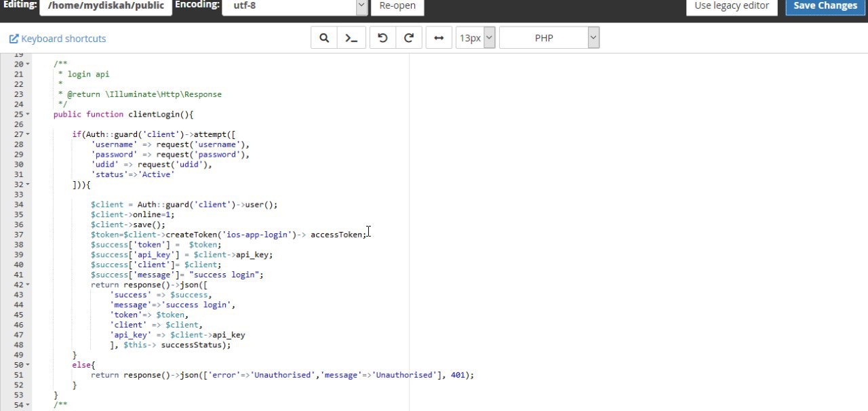Click line number 48 in gutter

pos(18,345)
